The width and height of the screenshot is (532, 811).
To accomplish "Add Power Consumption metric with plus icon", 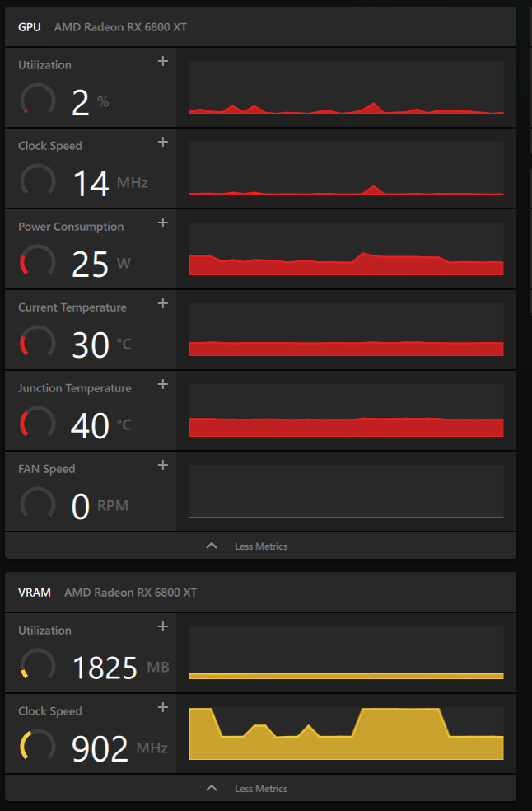I will point(163,223).
